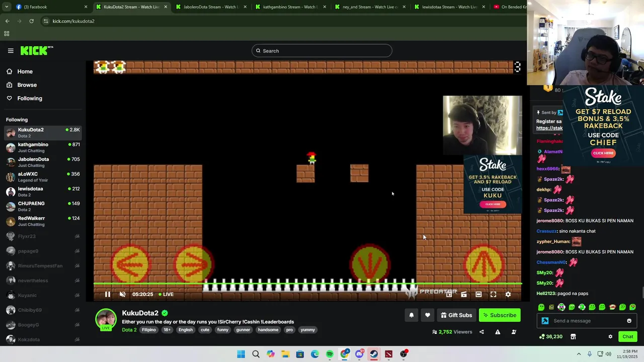Image resolution: width=644 pixels, height=362 pixels.
Task: Click the Dota 2 category link
Action: pos(129,330)
